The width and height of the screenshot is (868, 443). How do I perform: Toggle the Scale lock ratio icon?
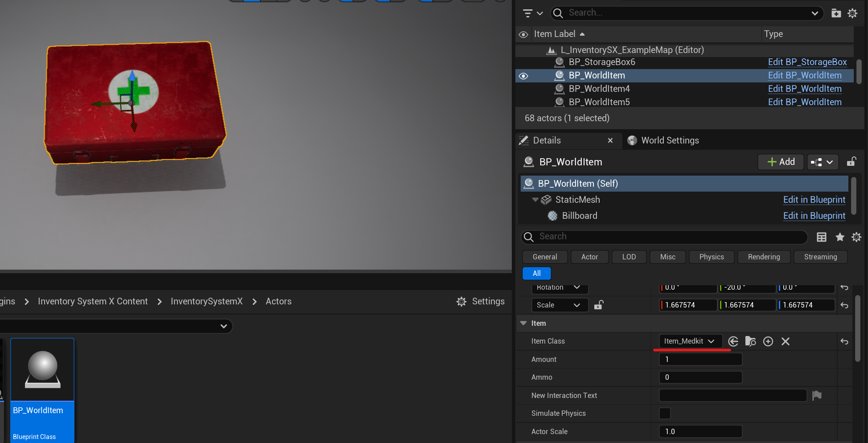tap(599, 305)
